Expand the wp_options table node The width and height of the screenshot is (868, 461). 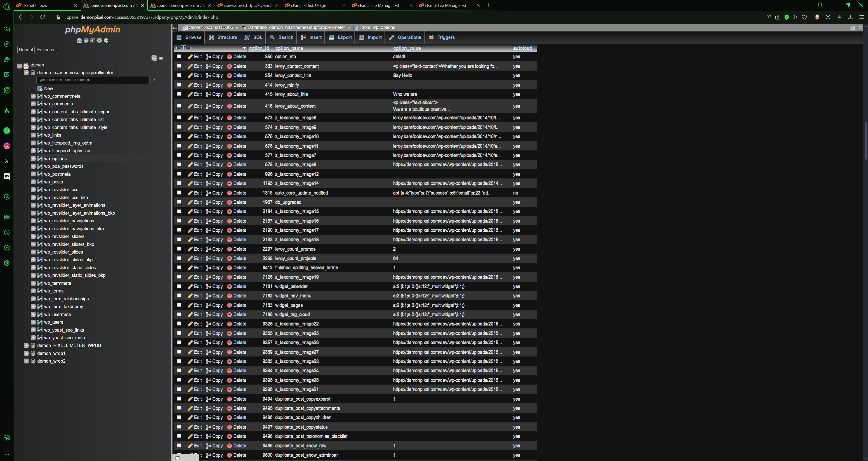33,159
